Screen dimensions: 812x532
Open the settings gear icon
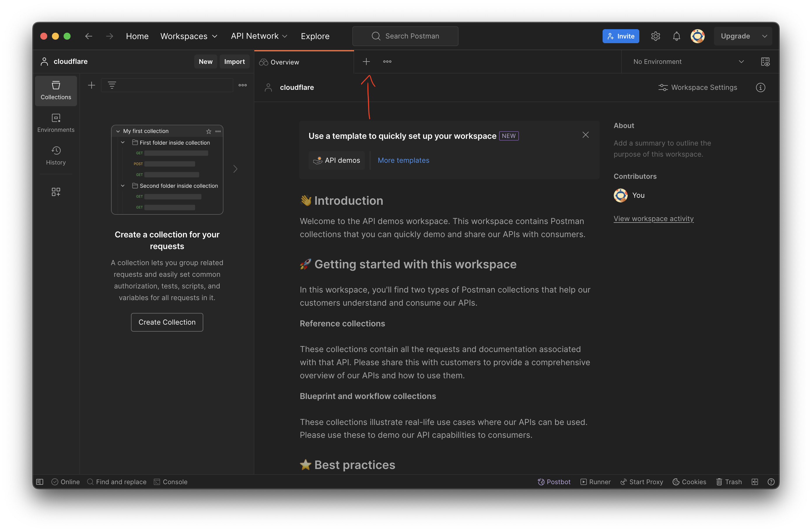[655, 36]
